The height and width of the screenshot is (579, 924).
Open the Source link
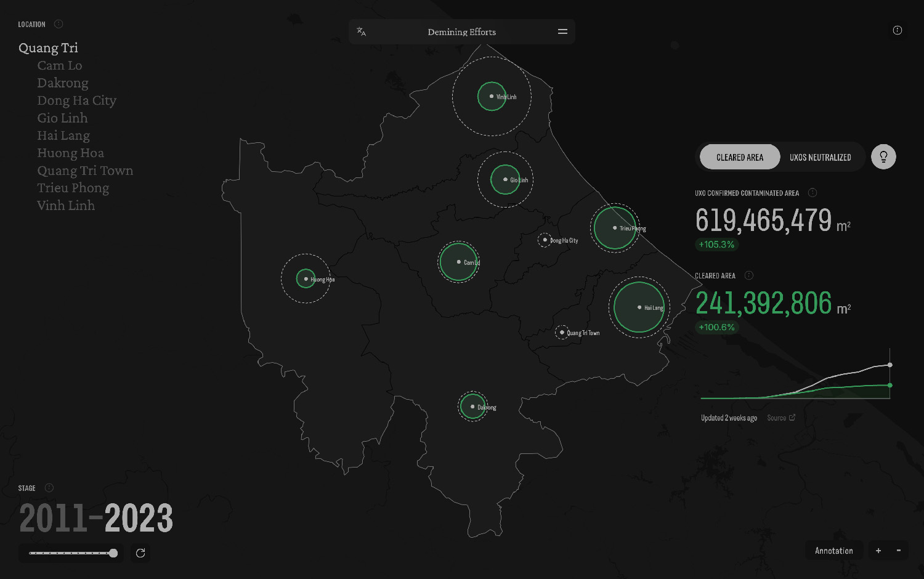click(780, 418)
